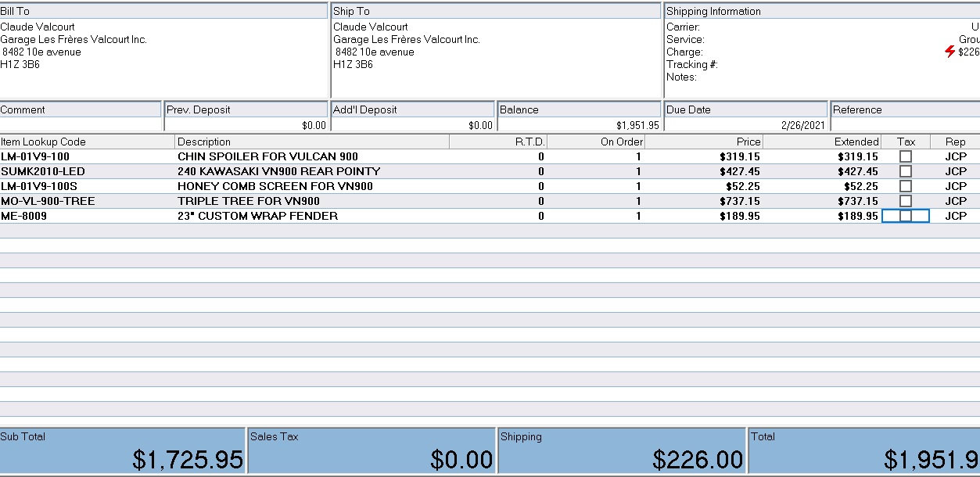This screenshot has height=477, width=980.
Task: Click description 23" CUSTOM WRAP FENDER
Action: [258, 216]
